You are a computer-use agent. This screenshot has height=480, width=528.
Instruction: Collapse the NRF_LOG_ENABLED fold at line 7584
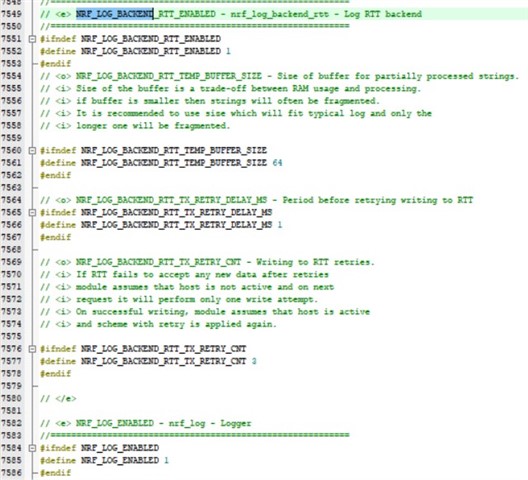click(32, 448)
